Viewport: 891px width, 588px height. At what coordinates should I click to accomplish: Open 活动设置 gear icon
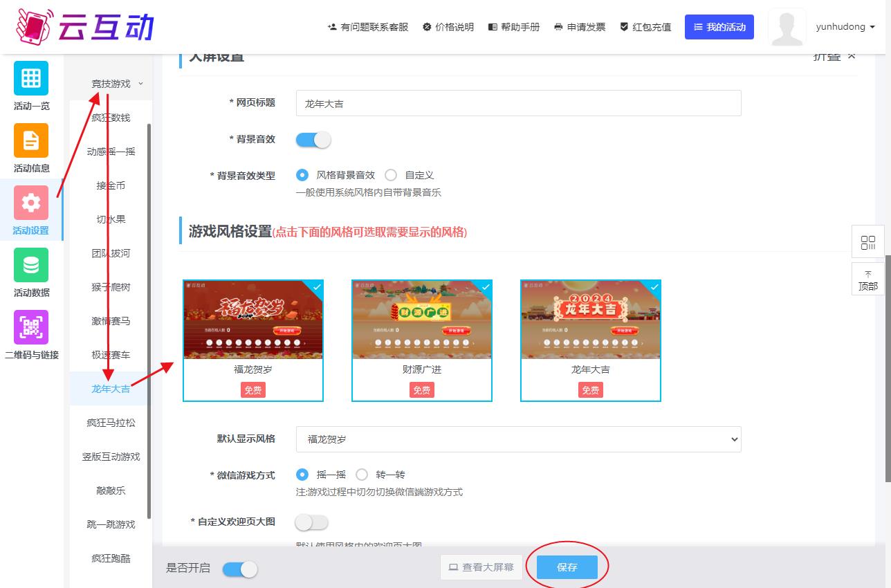(31, 203)
